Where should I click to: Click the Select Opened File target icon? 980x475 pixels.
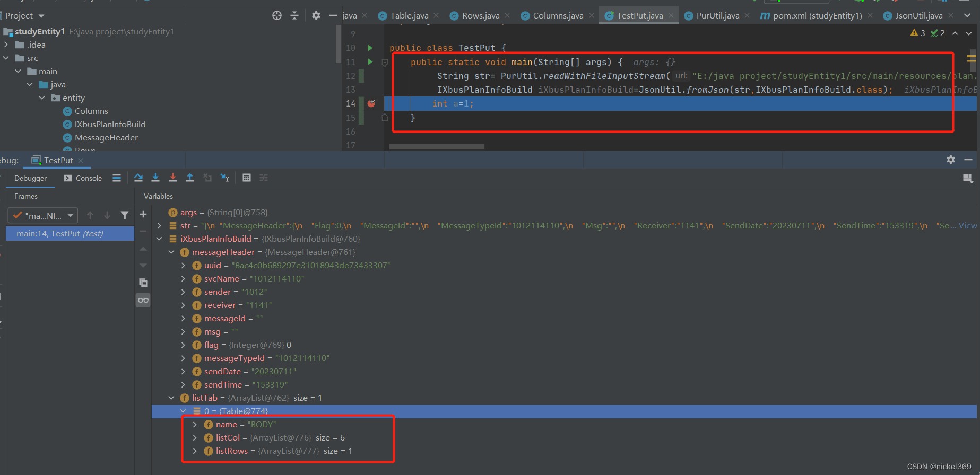(x=277, y=15)
